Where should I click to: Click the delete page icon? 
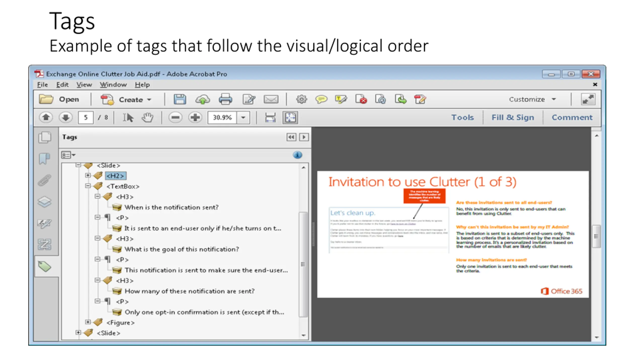pos(361,99)
